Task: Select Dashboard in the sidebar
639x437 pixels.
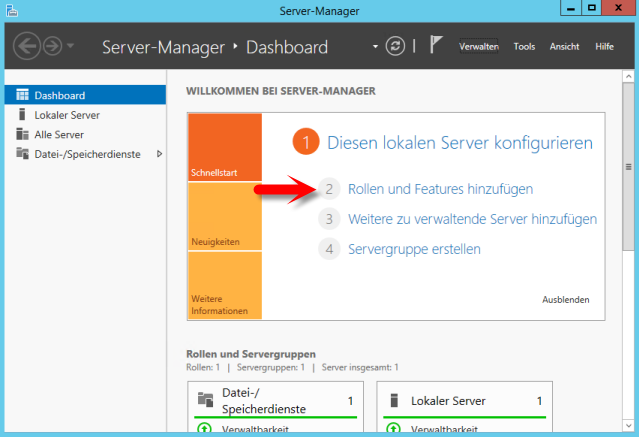Action: pos(60,96)
